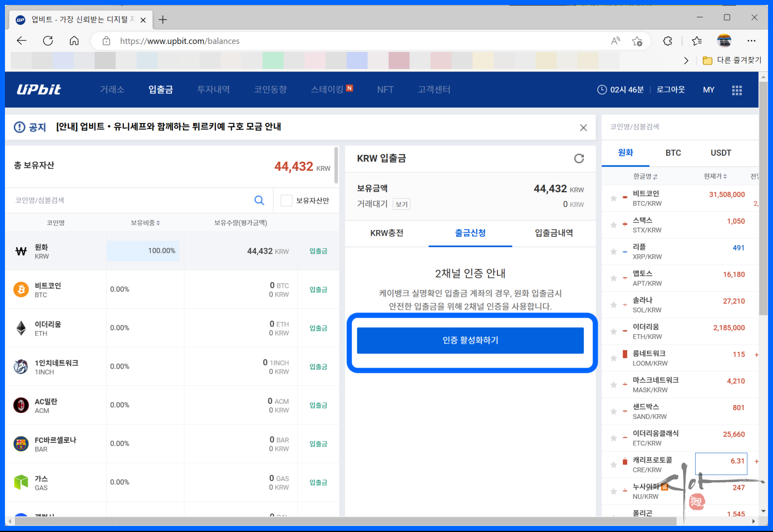Click the magnifier search icon in coin list
773x532 pixels.
[259, 200]
